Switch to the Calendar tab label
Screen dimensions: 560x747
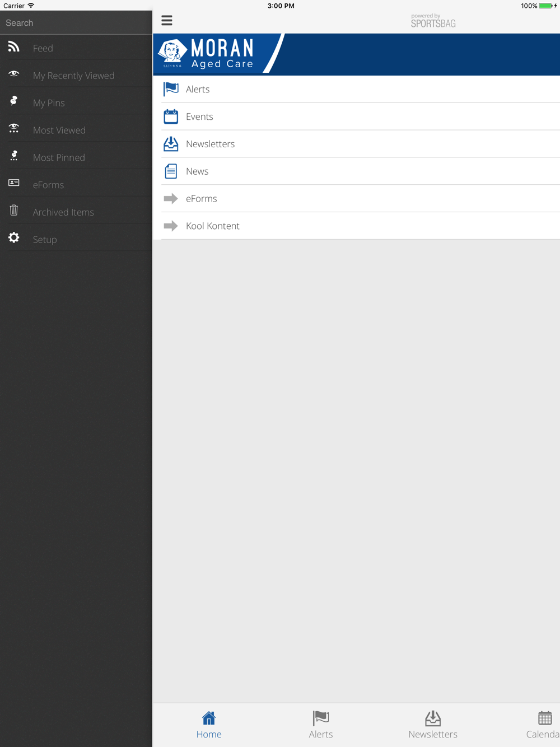click(543, 734)
